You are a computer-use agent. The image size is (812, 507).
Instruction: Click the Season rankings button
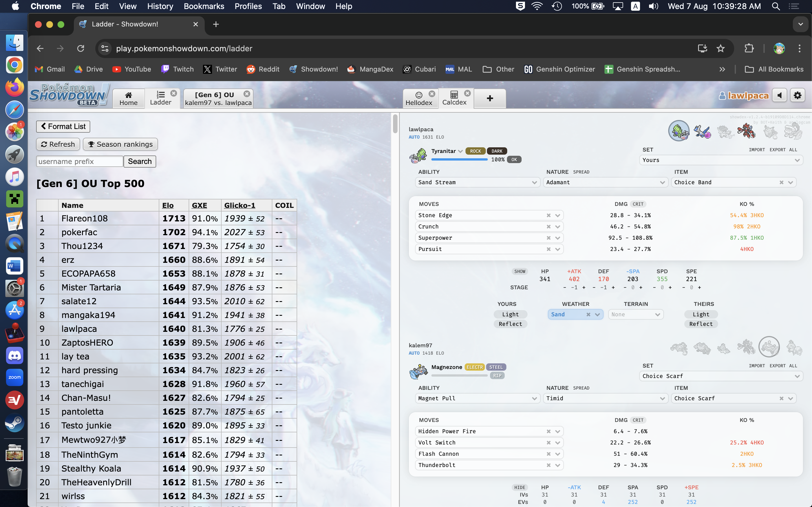click(x=120, y=144)
